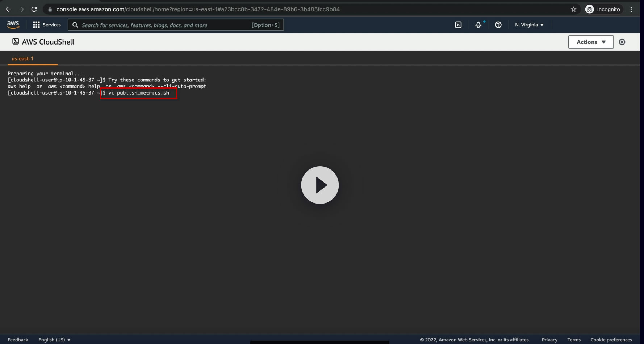Image resolution: width=644 pixels, height=344 pixels.
Task: Change language from English (US)
Action: click(x=54, y=340)
